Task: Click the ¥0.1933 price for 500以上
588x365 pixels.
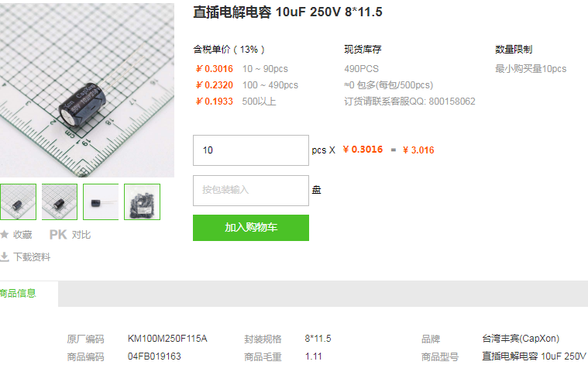Action: pos(214,102)
